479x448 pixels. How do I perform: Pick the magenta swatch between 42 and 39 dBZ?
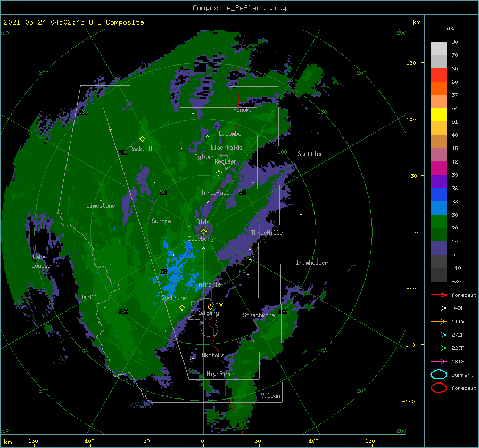[x=439, y=168]
